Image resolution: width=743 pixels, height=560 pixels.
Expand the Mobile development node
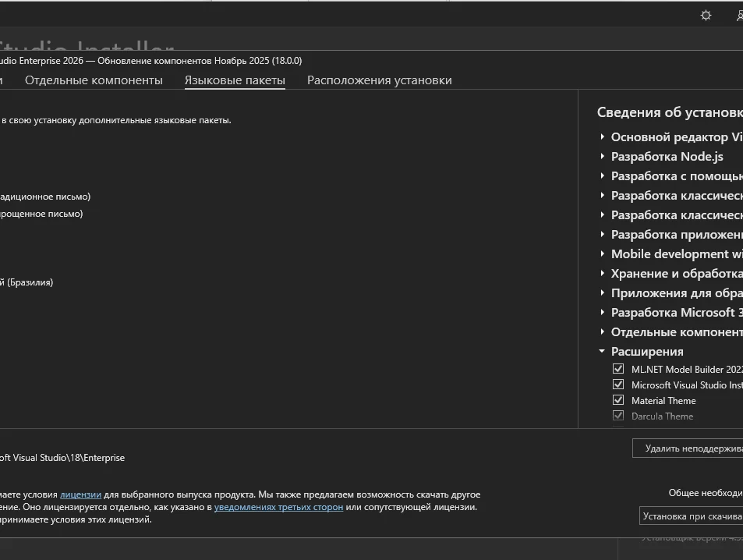point(602,253)
